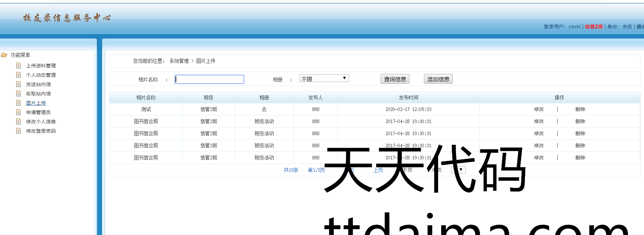
Task: Select 上传资料管理 from the sidebar menu
Action: pos(41,66)
